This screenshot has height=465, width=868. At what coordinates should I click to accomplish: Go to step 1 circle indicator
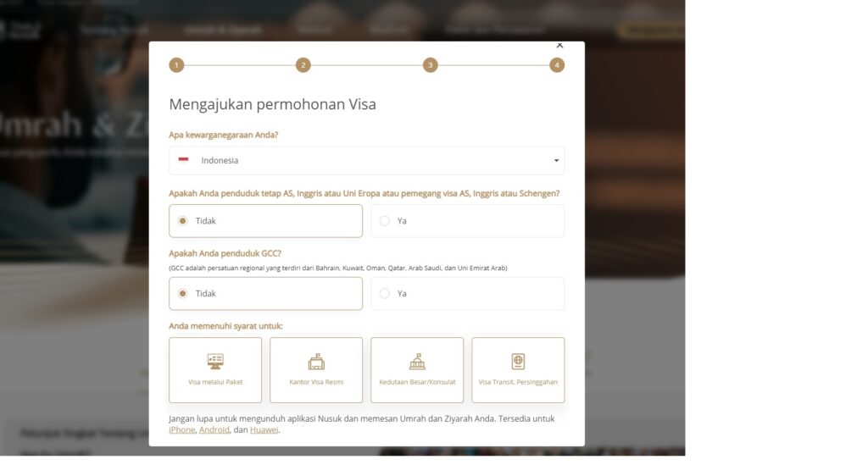176,65
